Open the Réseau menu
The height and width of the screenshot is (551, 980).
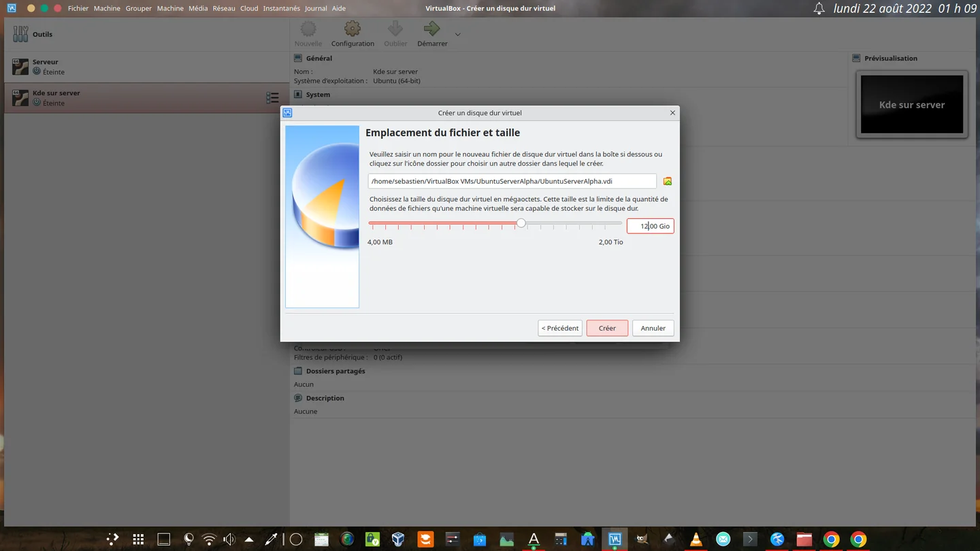tap(224, 8)
